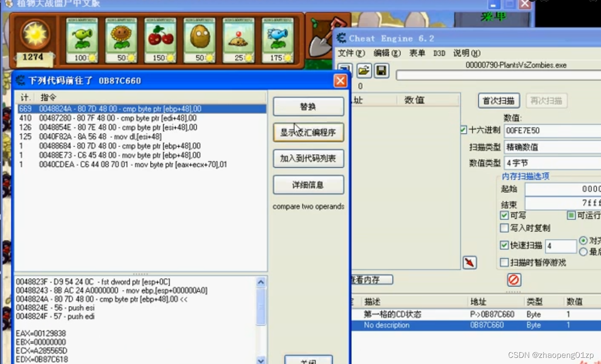Screen dimensions: 601x364
Task: Open the D3D menu
Action: coord(439,53)
